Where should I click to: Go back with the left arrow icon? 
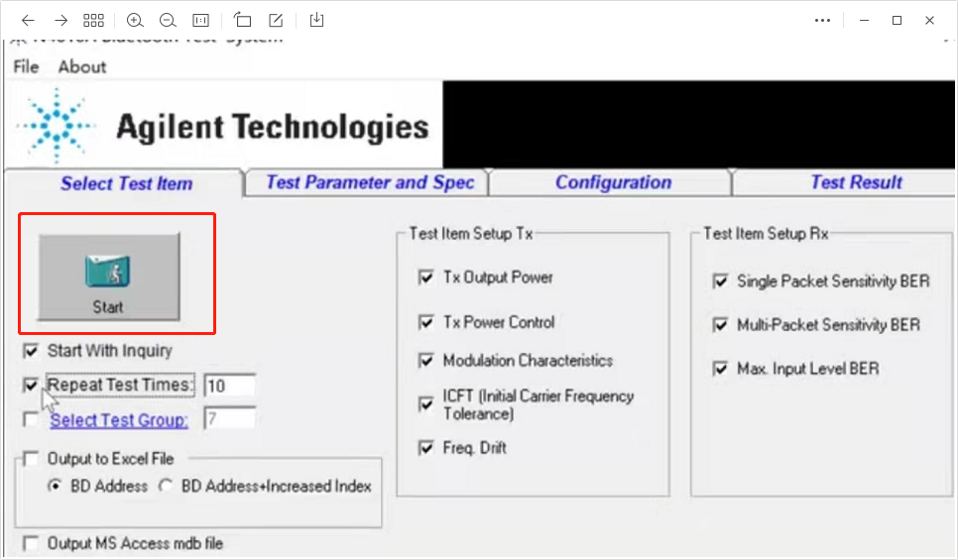(x=28, y=20)
